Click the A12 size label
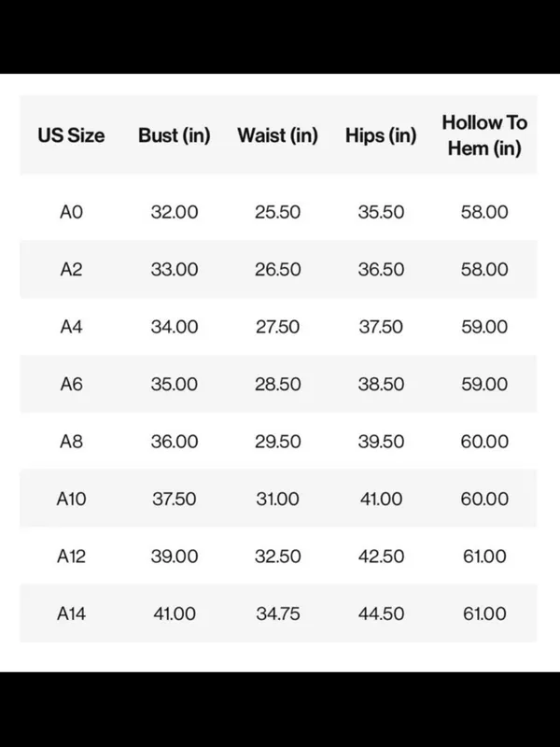This screenshot has height=747, width=560. pyautogui.click(x=71, y=556)
